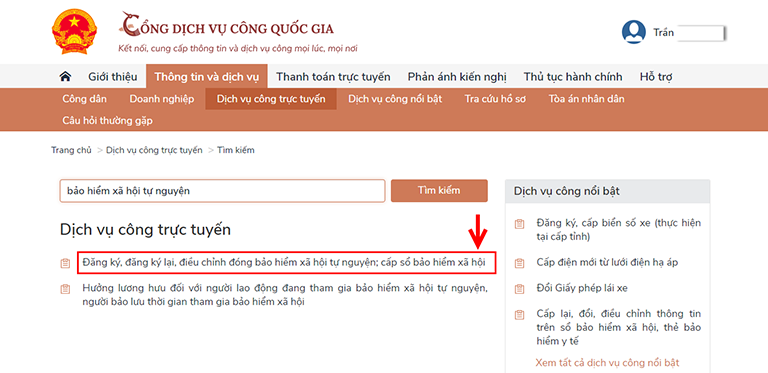
Task: Click clipboard icon next to Cấp điện mới
Action: tap(520, 263)
